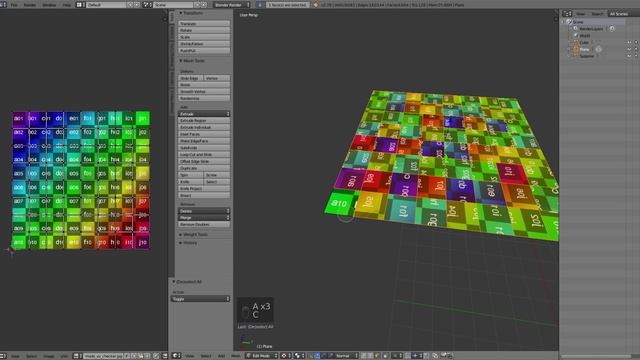Click the Translate button
640x360 pixels.
click(204, 24)
